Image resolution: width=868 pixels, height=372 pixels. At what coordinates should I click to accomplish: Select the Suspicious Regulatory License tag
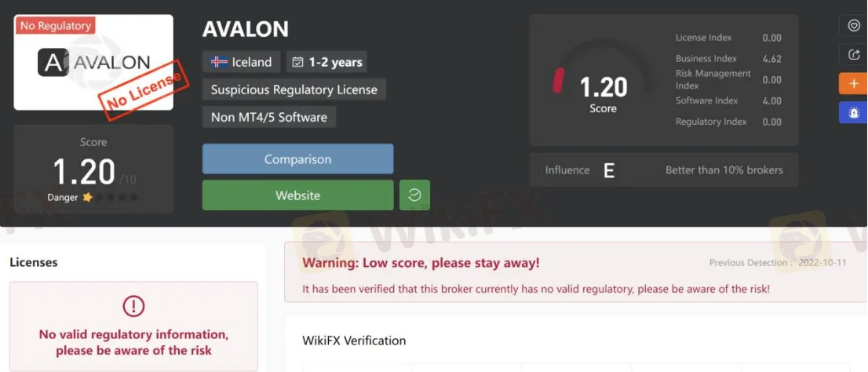click(x=294, y=89)
